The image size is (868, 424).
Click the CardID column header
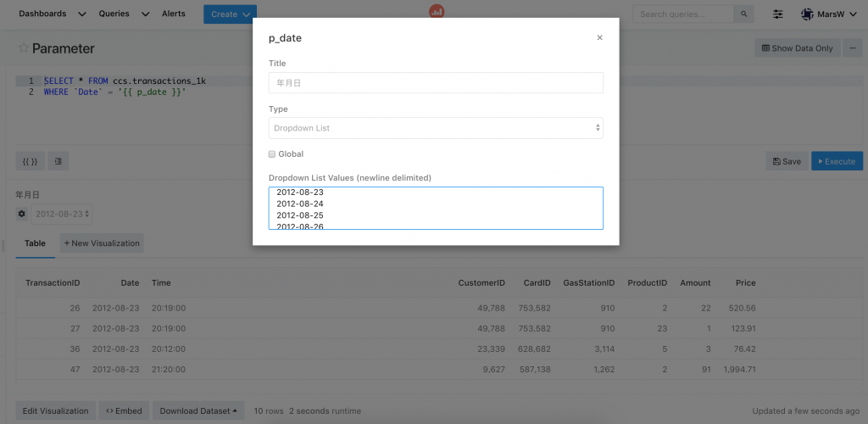pos(537,283)
